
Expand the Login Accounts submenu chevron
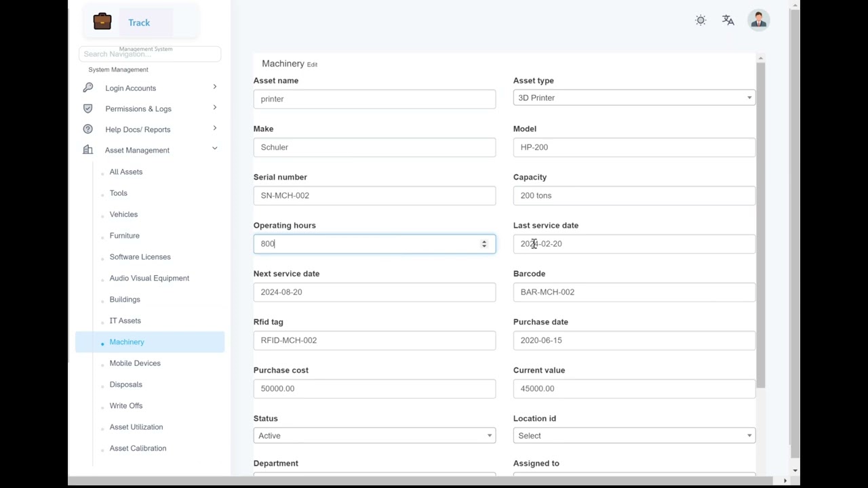pos(214,87)
